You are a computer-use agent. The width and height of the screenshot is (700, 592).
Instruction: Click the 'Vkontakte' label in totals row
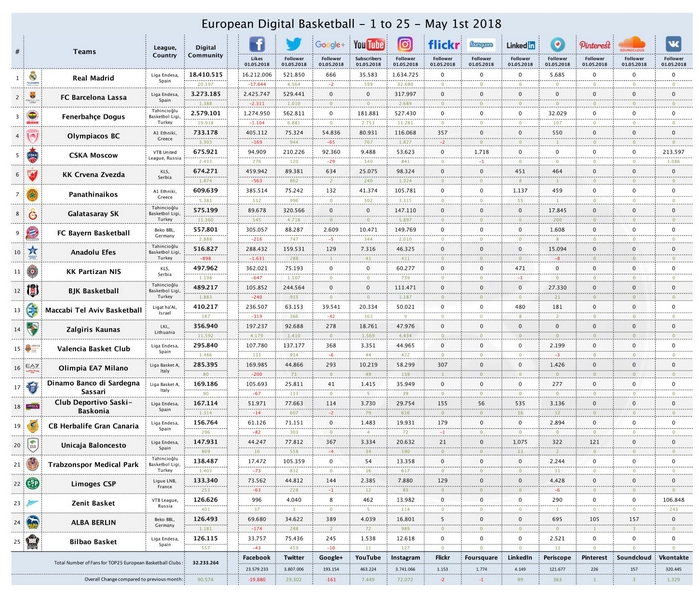coord(673,558)
